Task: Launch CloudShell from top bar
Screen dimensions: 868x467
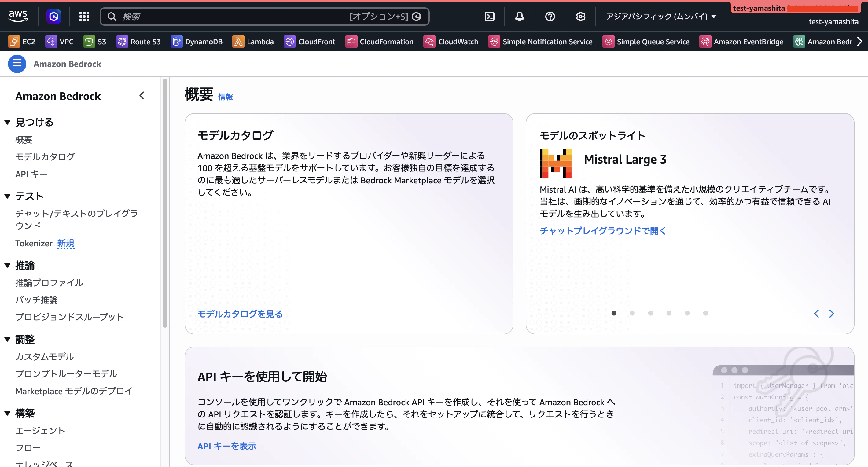Action: (x=489, y=16)
